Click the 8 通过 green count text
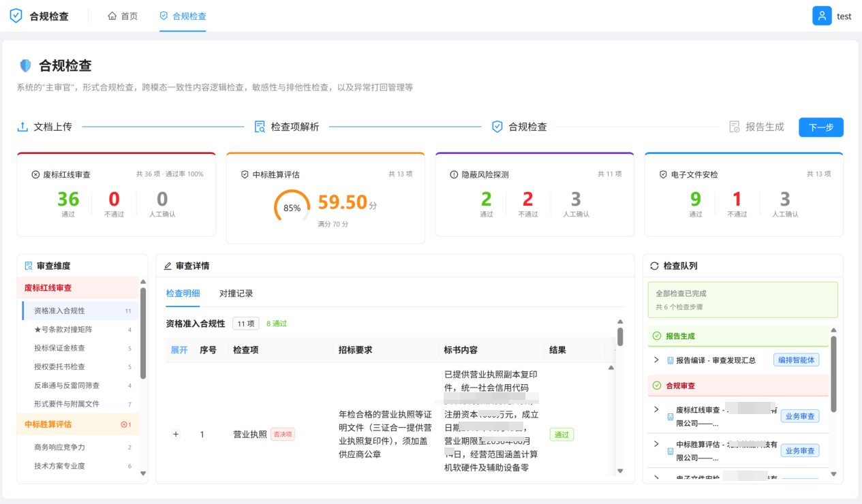The height and width of the screenshot is (504, 862). [277, 324]
